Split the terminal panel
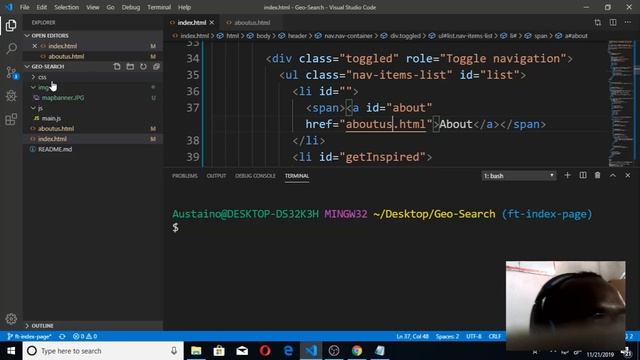Screen dimensions: 640x360 583,176
